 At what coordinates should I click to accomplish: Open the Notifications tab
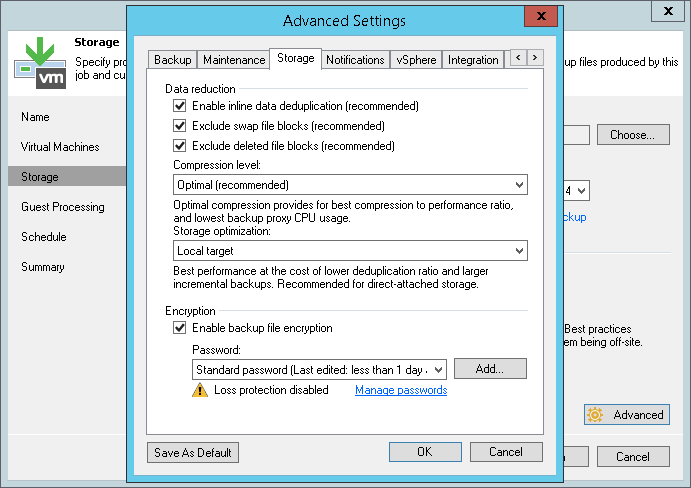click(x=355, y=60)
